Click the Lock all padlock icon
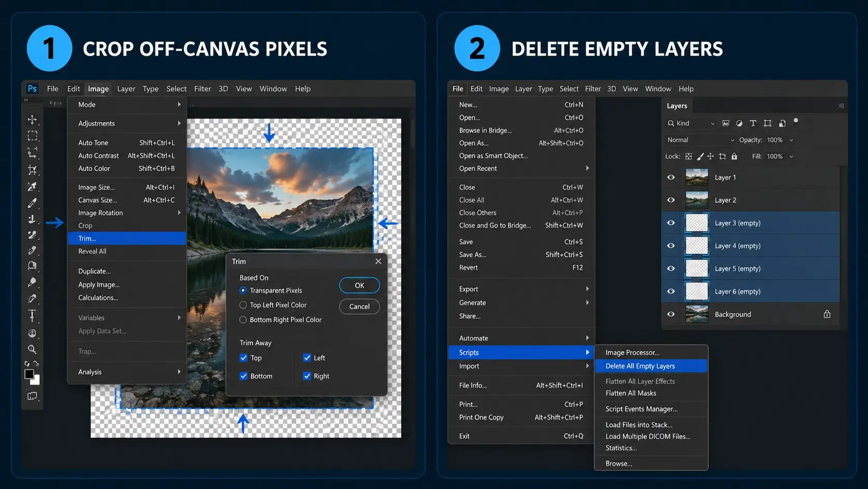The image size is (868, 489). 734,156
